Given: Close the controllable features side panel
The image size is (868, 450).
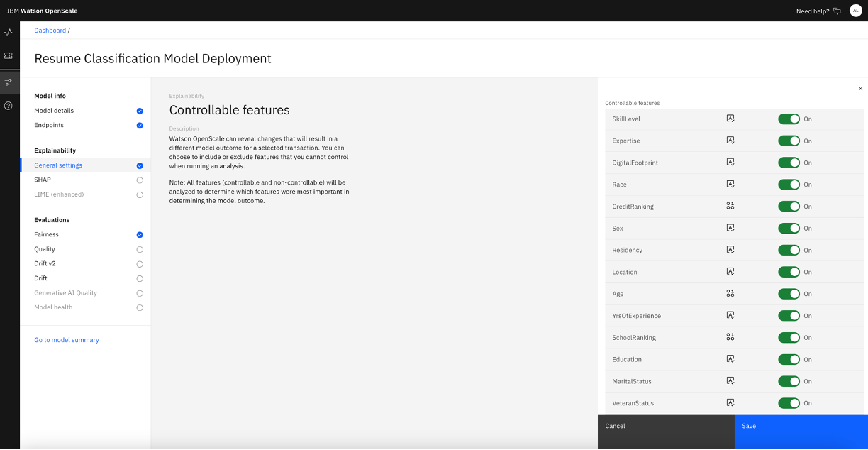Looking at the screenshot, I should click(x=861, y=89).
